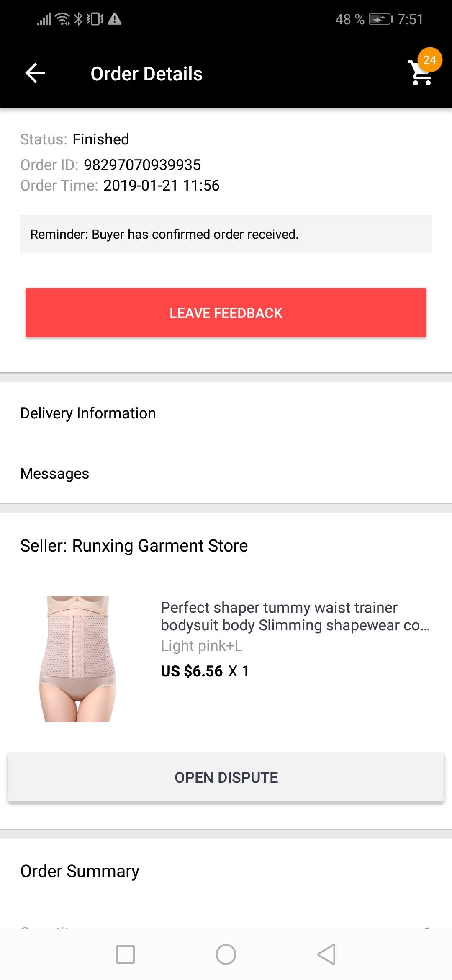Open the Messages section
The width and height of the screenshot is (452, 980).
pyautogui.click(x=226, y=474)
